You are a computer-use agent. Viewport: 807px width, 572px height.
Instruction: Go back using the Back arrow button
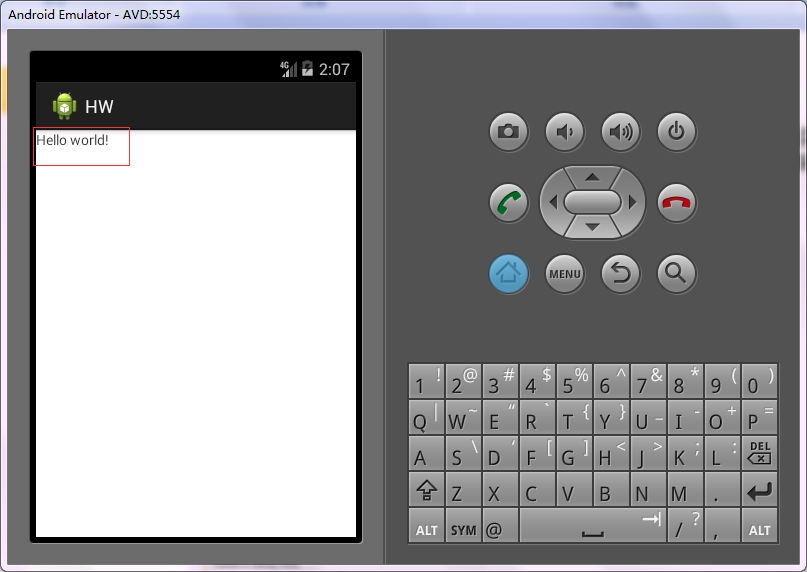[621, 274]
